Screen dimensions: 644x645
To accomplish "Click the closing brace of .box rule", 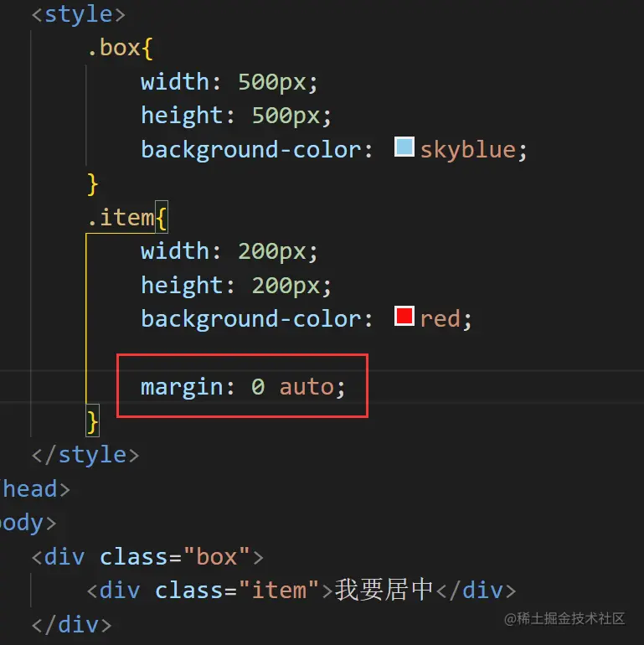I will [92, 184].
